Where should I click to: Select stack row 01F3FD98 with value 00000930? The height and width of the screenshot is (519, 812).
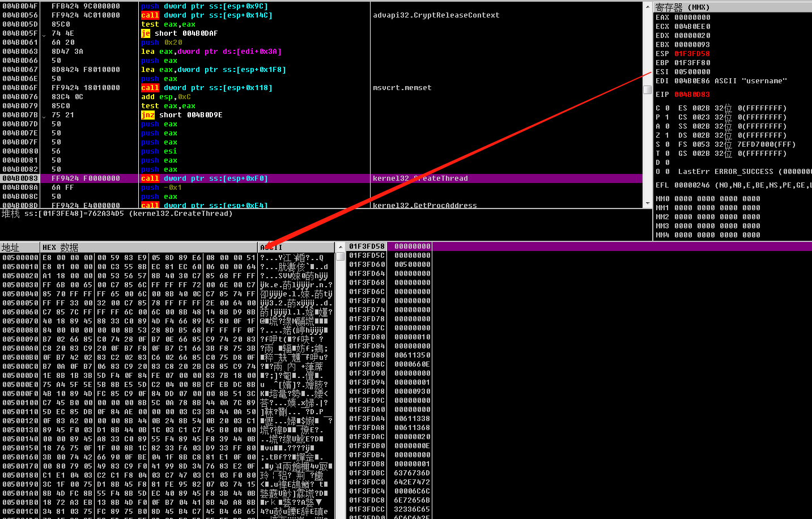tap(579, 392)
